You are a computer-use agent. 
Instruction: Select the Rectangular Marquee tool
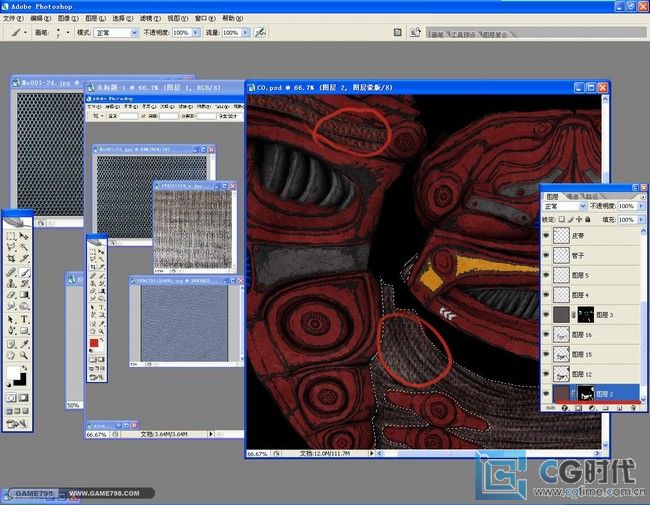coord(10,236)
